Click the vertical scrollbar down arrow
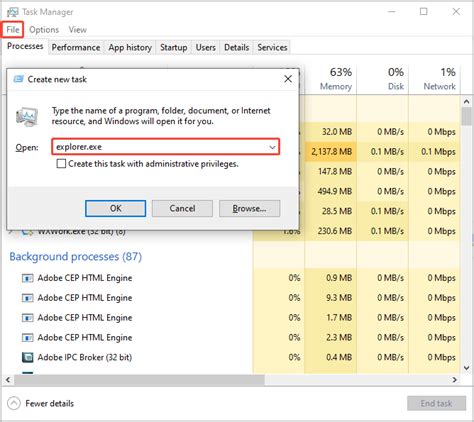This screenshot has height=422, width=474. point(467,368)
